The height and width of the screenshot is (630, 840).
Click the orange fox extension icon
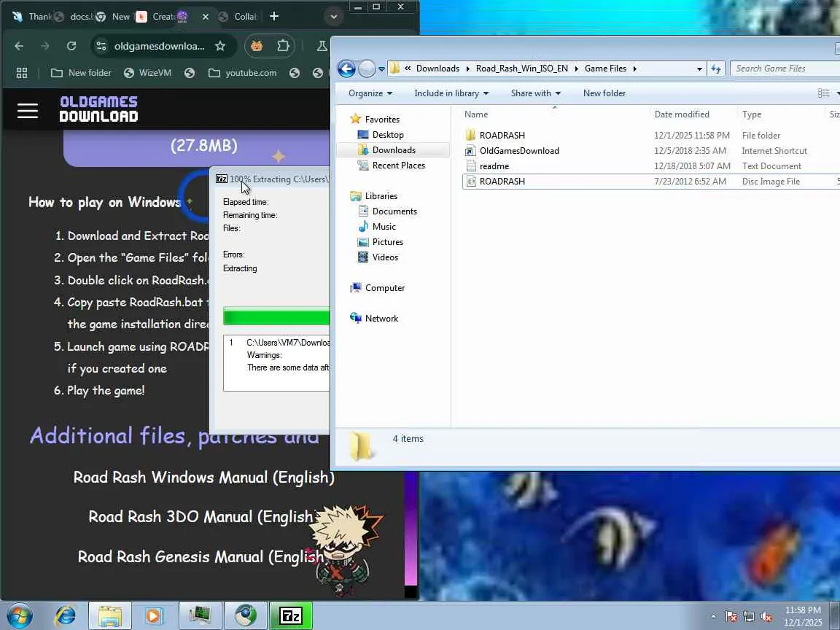pyautogui.click(x=257, y=46)
